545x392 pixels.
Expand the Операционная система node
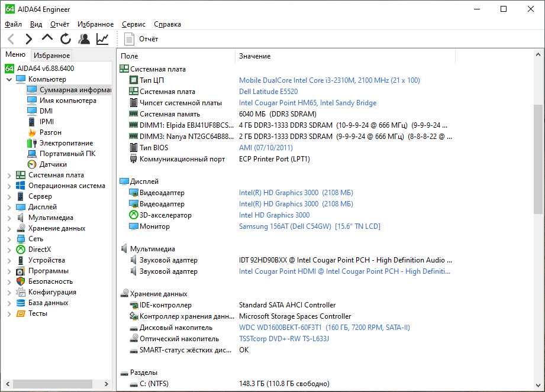tap(9, 186)
